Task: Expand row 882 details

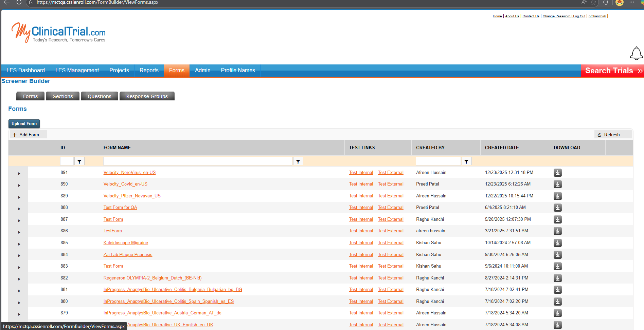Action: 19,279
